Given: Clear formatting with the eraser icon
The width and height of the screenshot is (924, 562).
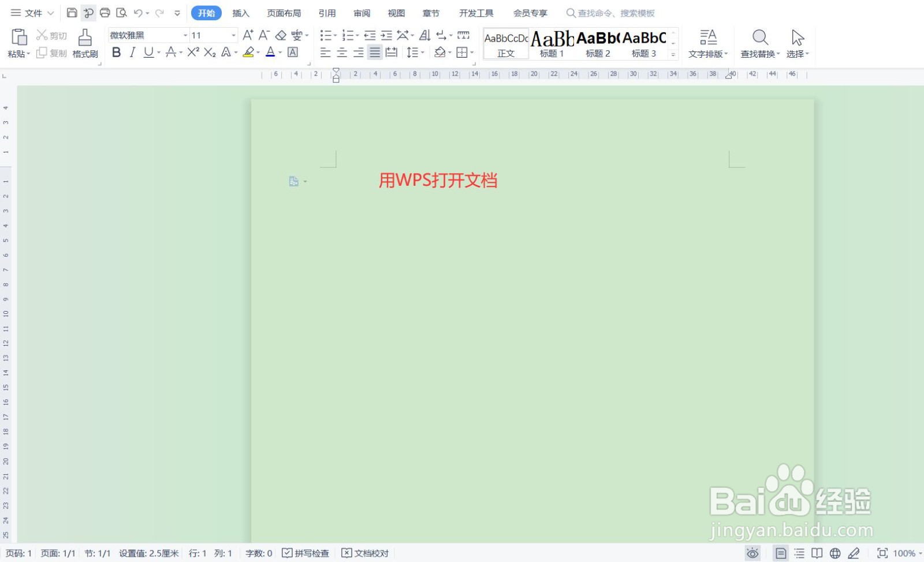Looking at the screenshot, I should [x=281, y=35].
